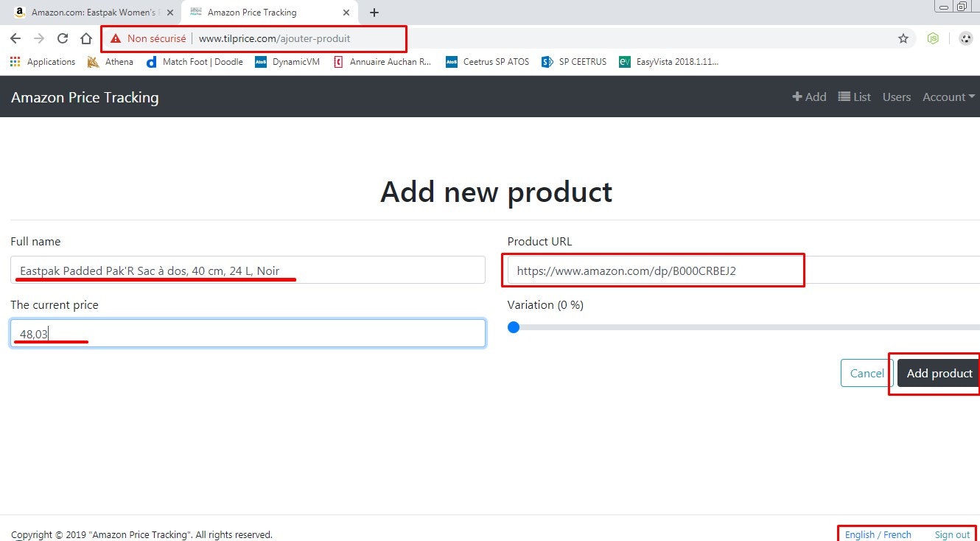Click the Add product button
This screenshot has height=541, width=980.
pos(939,373)
